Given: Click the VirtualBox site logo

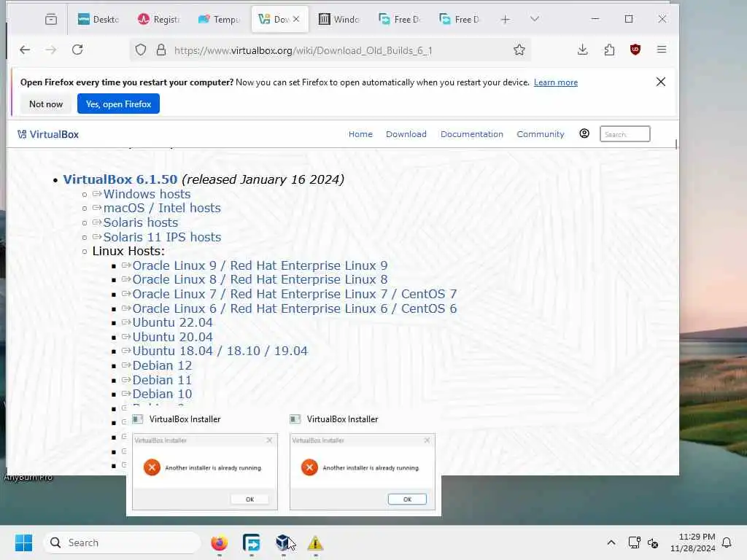Looking at the screenshot, I should click(47, 134).
